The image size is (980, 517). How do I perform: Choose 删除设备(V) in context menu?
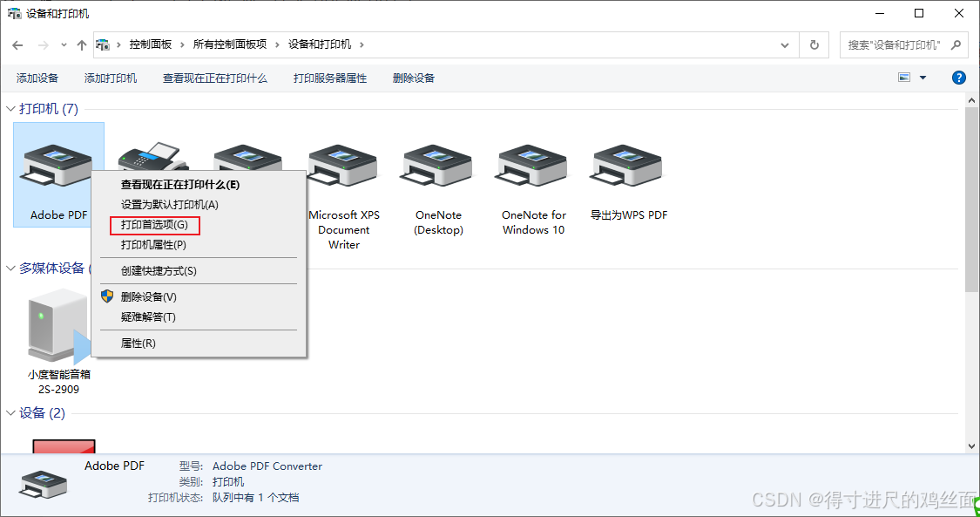click(199, 297)
